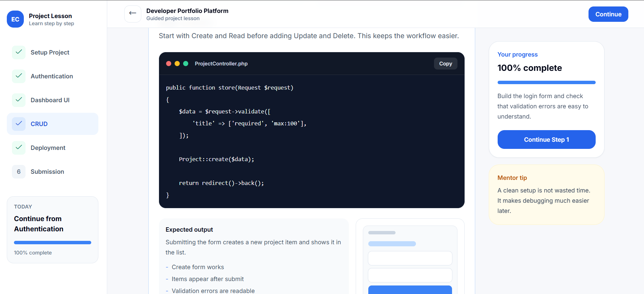
Task: Click the Expected output heading
Action: click(189, 230)
